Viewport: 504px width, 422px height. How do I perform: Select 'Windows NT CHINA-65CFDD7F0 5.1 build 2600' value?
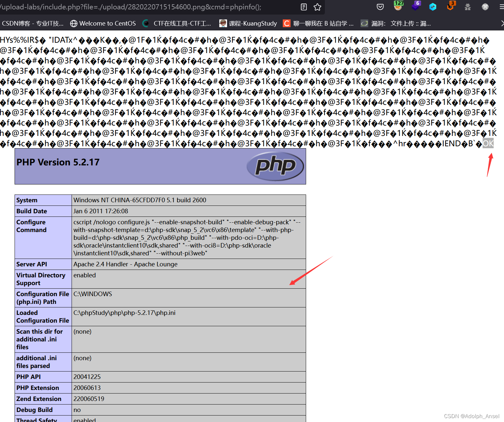point(140,200)
